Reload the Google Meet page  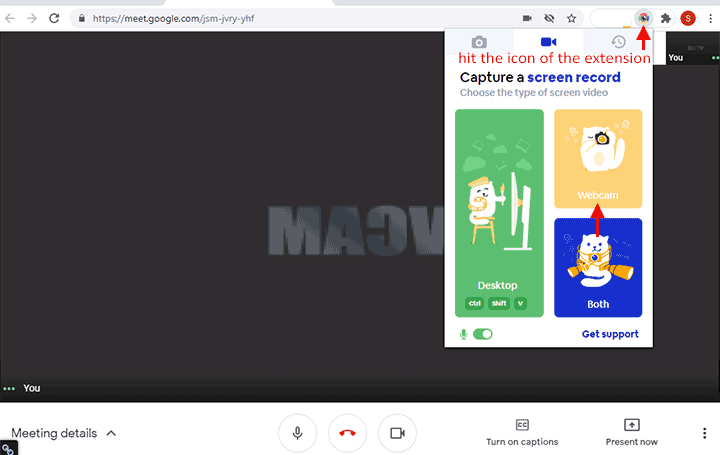coord(54,18)
